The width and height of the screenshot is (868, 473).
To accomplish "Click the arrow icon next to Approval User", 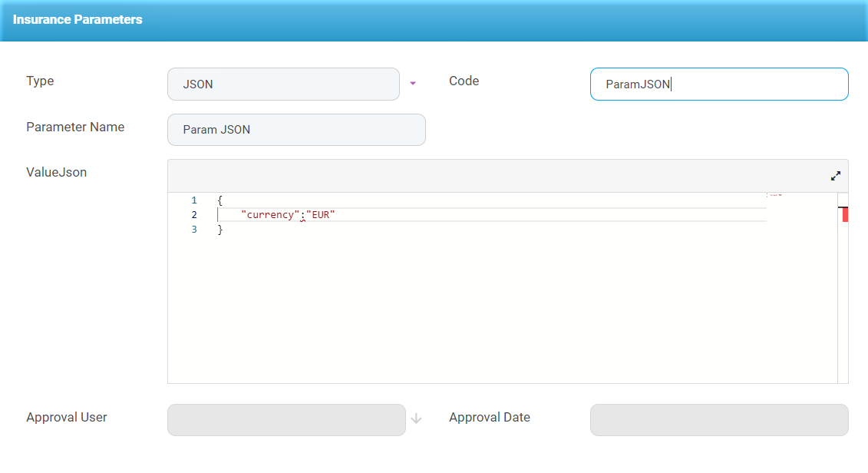I will pos(416,419).
